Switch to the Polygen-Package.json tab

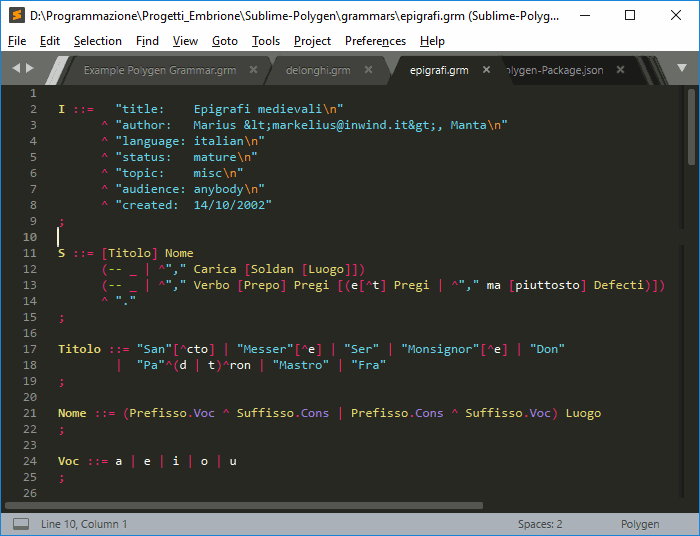coord(554,70)
